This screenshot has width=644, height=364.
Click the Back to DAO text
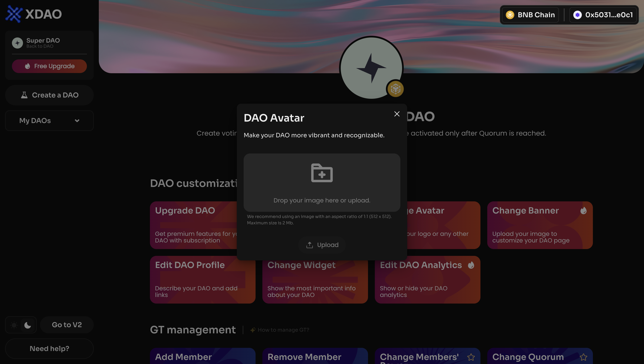tap(40, 46)
